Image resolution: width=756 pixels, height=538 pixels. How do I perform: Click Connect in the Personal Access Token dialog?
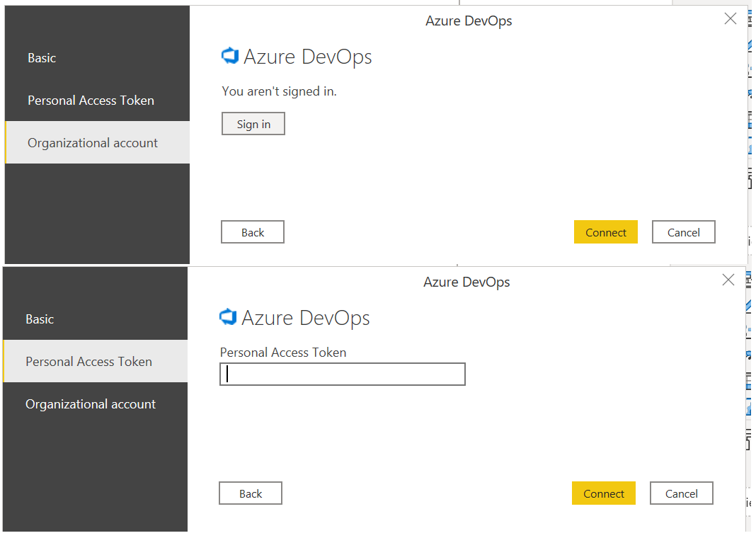click(x=604, y=493)
